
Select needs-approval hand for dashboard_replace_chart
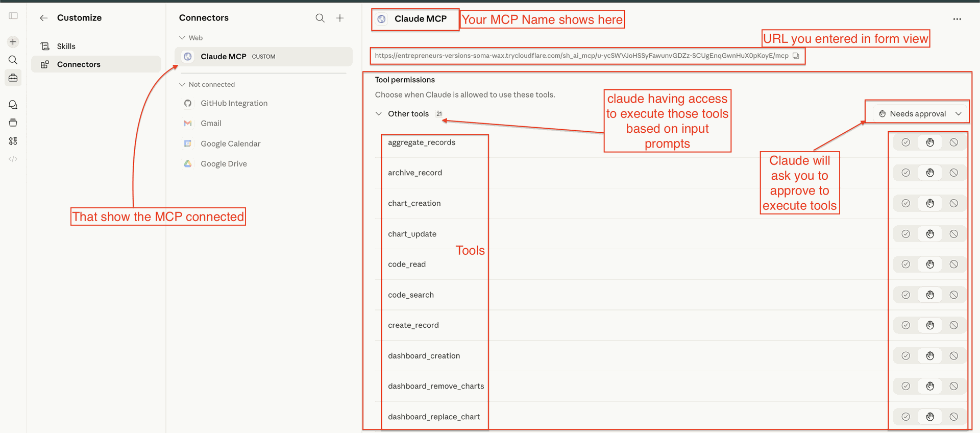[x=930, y=417]
